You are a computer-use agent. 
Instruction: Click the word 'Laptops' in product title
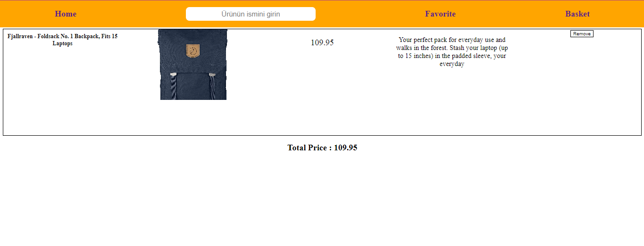pyautogui.click(x=62, y=43)
